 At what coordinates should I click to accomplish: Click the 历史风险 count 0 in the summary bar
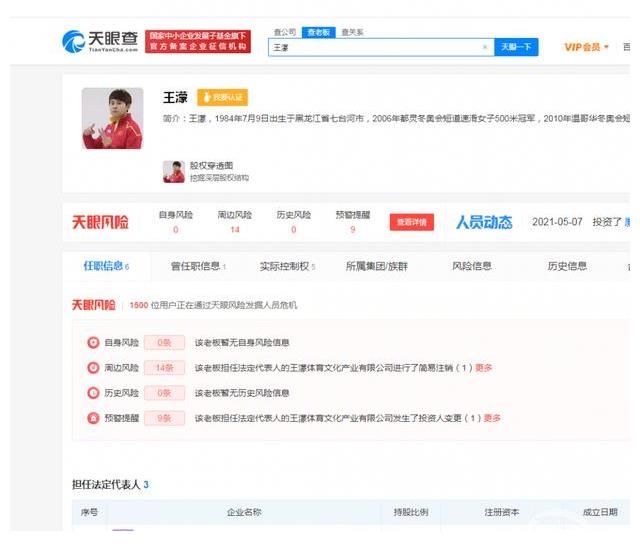294,229
